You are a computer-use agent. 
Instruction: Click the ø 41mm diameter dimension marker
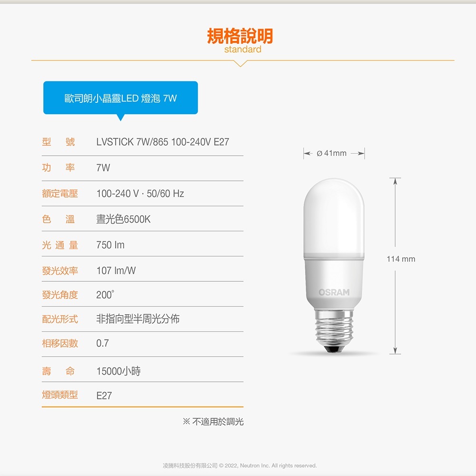tap(334, 153)
